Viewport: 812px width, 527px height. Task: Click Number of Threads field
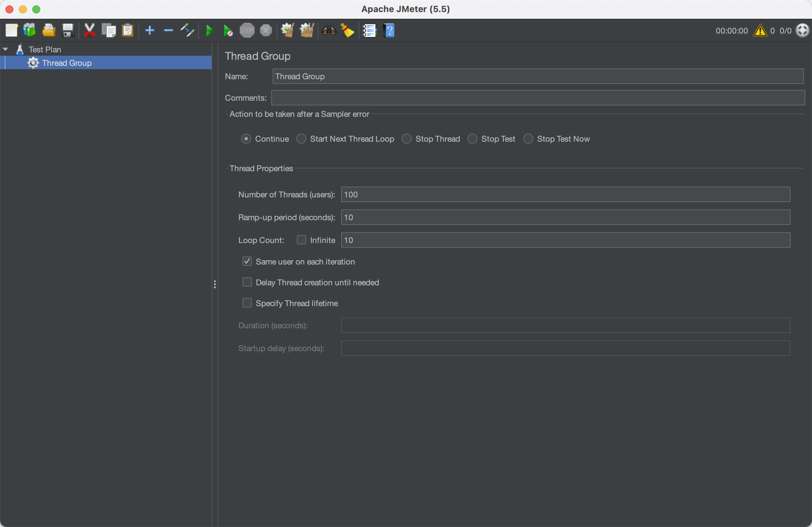(566, 194)
